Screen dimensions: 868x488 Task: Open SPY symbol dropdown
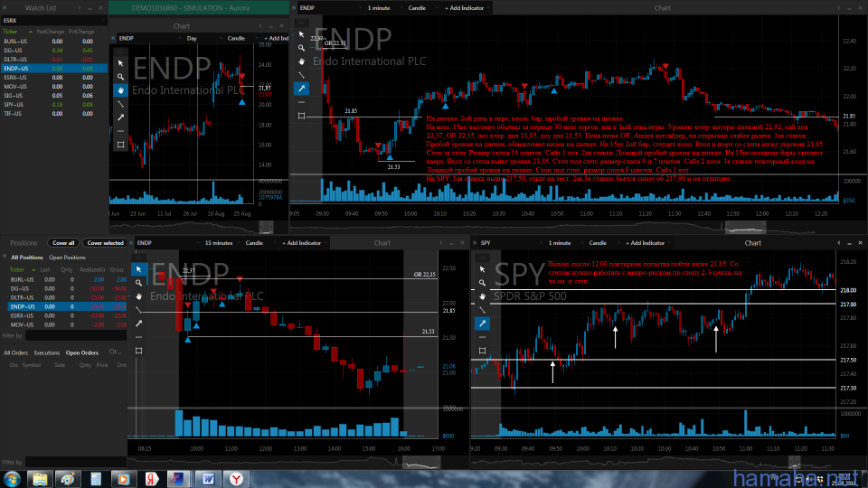tap(510, 243)
